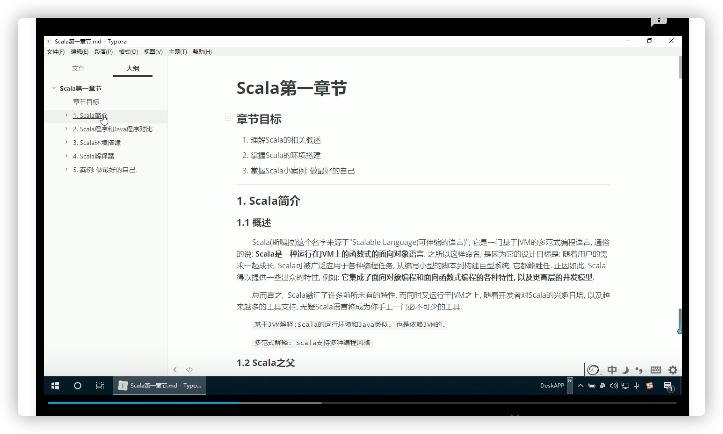Viewport: 723px width, 434px height.
Task: Collapse the Scala第一章节 outline root
Action: tap(54, 88)
